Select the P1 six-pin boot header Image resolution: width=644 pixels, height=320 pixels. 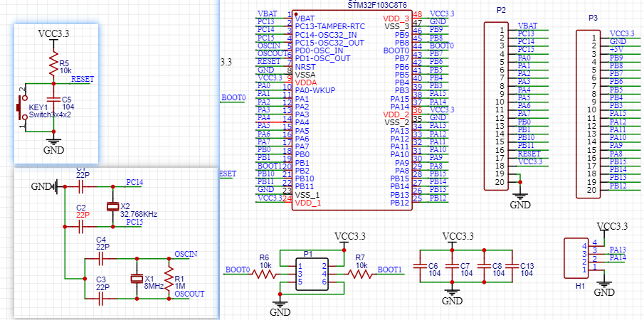(x=312, y=274)
